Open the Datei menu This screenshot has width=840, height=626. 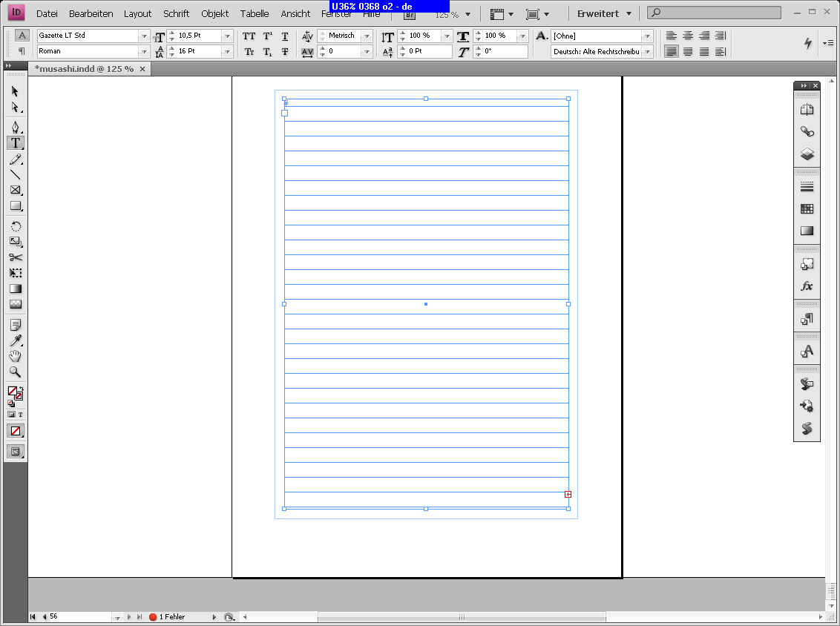(47, 13)
